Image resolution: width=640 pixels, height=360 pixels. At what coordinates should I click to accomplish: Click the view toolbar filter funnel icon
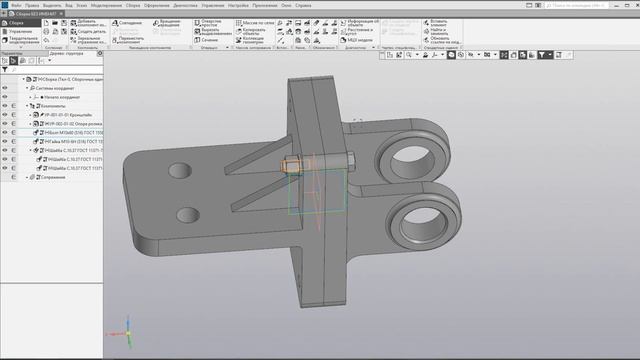541,55
